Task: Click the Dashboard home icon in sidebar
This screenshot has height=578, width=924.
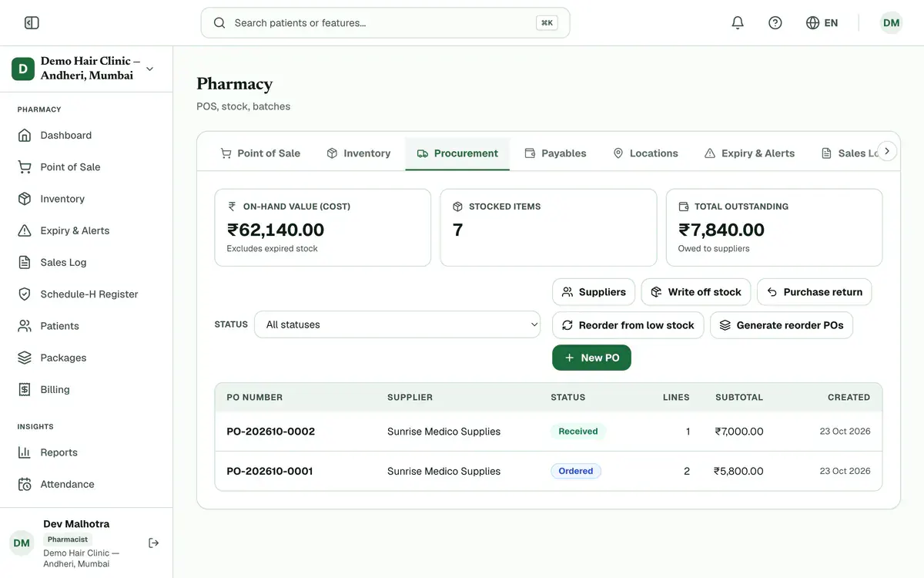Action: click(x=25, y=136)
